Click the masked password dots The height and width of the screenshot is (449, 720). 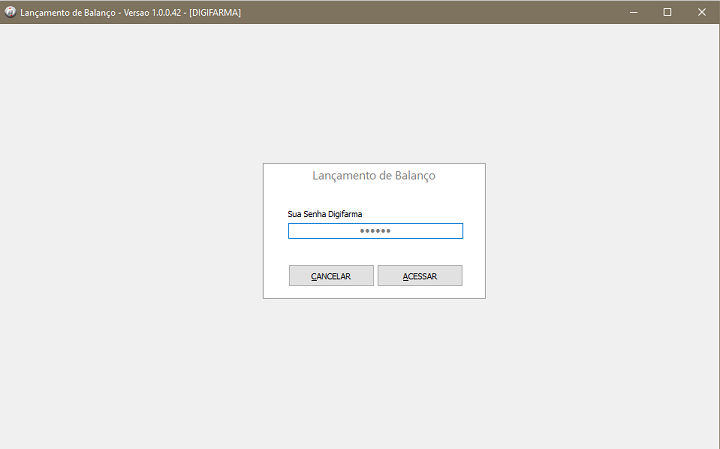pos(375,231)
